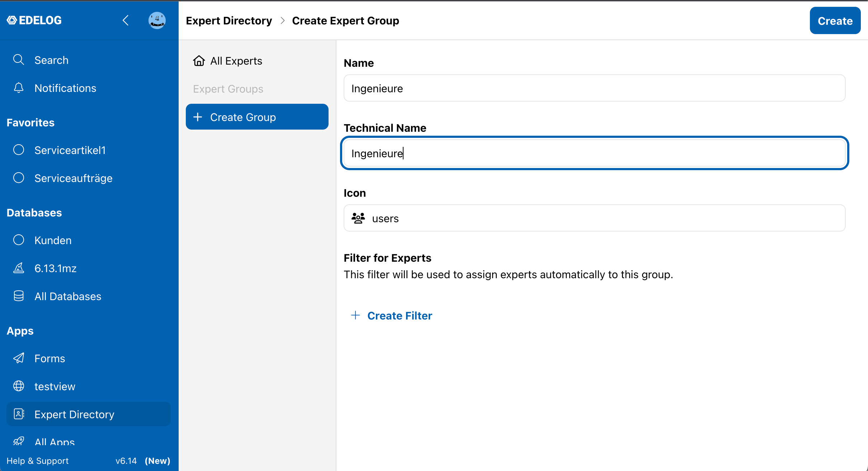The height and width of the screenshot is (471, 868).
Task: Select Create Group in the directory panel
Action: (x=257, y=117)
